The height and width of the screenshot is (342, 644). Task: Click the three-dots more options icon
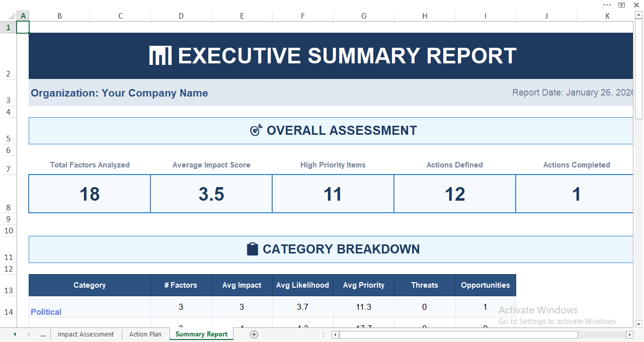(x=607, y=5)
